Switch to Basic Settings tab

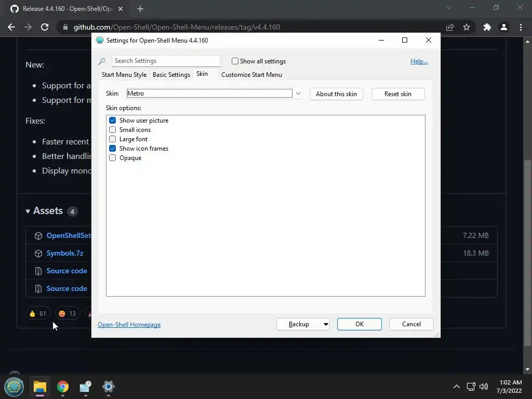[171, 75]
